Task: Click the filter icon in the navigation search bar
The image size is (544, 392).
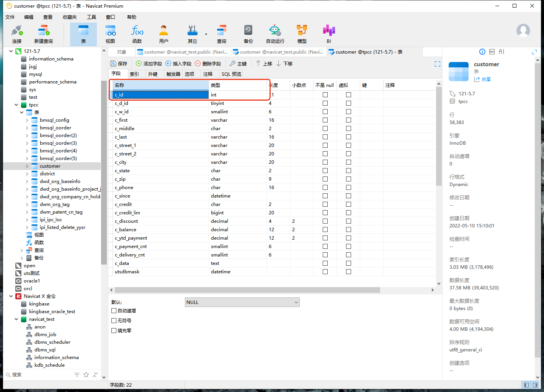Action: (x=77, y=374)
